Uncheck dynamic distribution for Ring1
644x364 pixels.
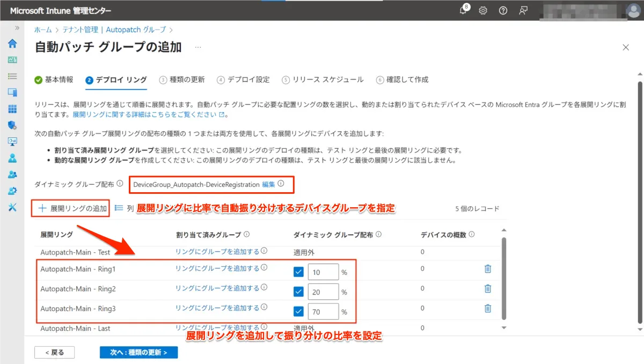tap(299, 272)
